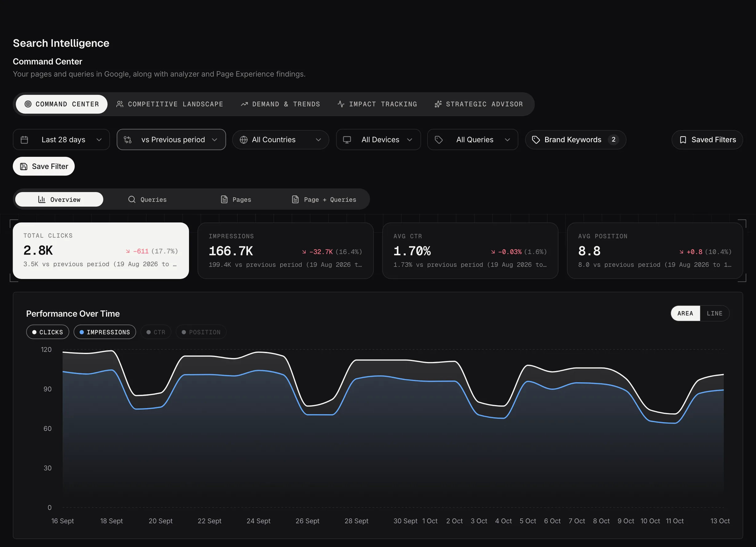Open the Command Center tab

click(x=62, y=104)
